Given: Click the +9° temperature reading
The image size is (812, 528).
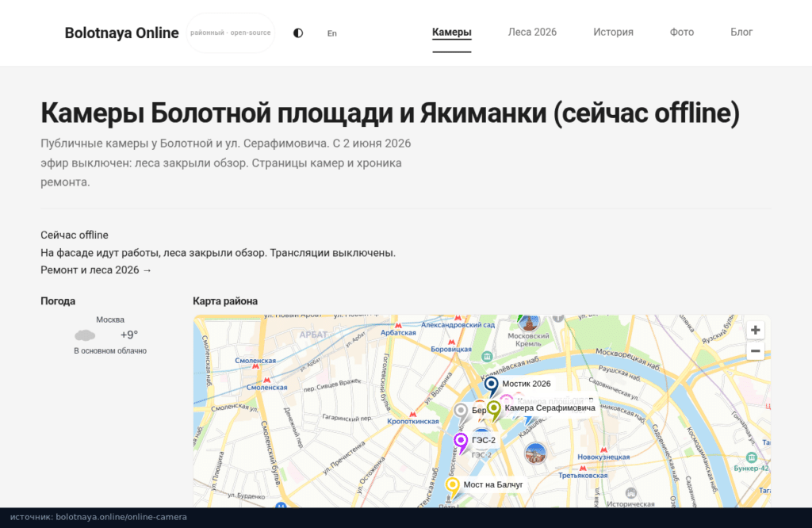Looking at the screenshot, I should [129, 335].
